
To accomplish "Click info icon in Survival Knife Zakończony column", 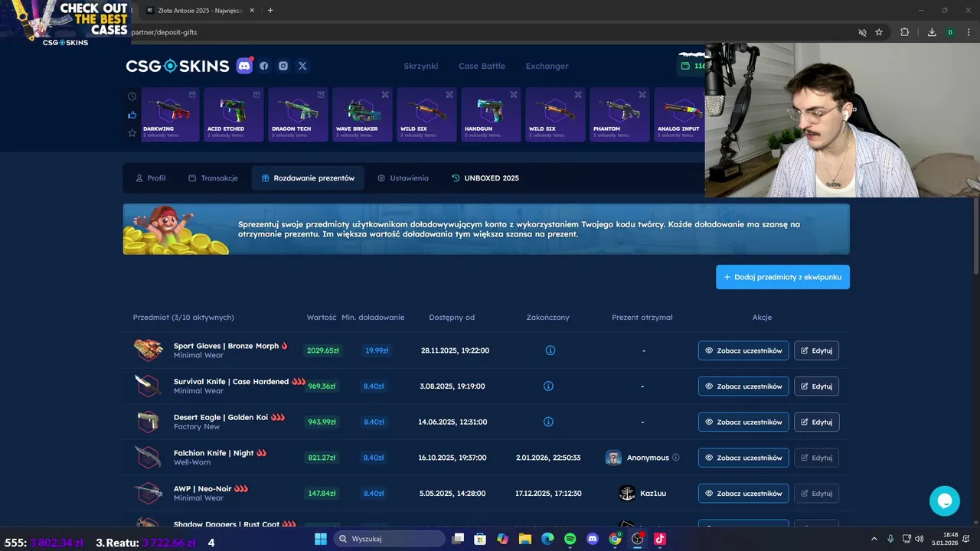I will click(x=548, y=386).
